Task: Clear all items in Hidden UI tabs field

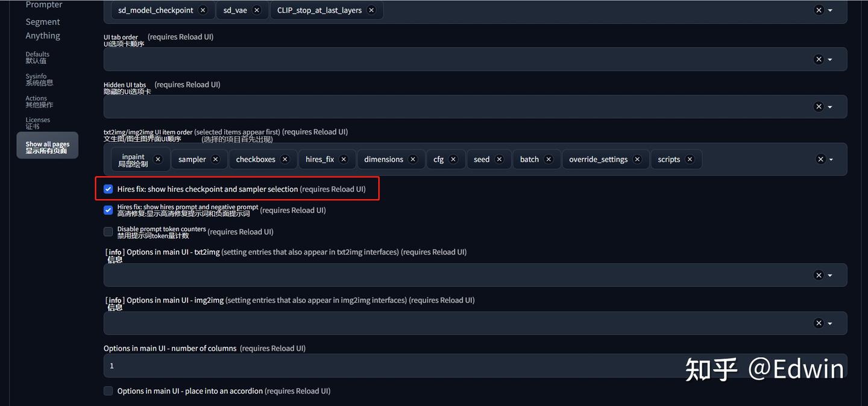Action: [819, 107]
